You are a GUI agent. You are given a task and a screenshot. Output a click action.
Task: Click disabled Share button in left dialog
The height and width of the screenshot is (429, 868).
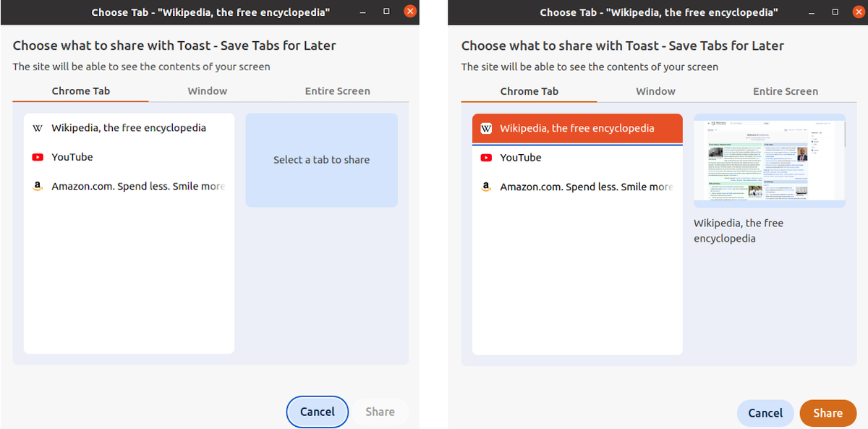click(380, 412)
